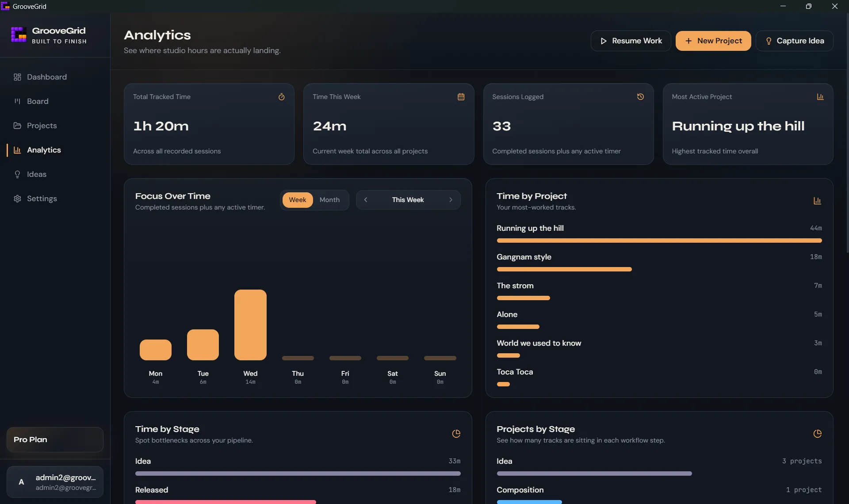Open the Ideas page
849x504 pixels.
(x=55, y=174)
